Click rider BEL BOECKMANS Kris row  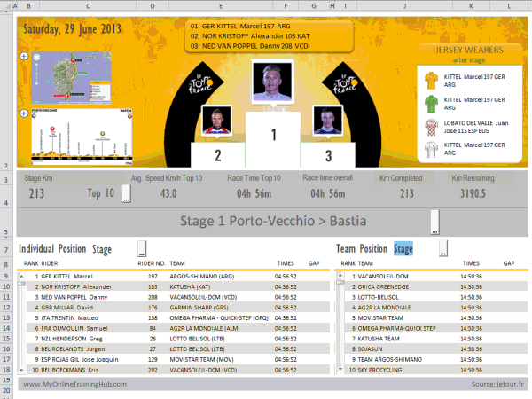click(69, 370)
